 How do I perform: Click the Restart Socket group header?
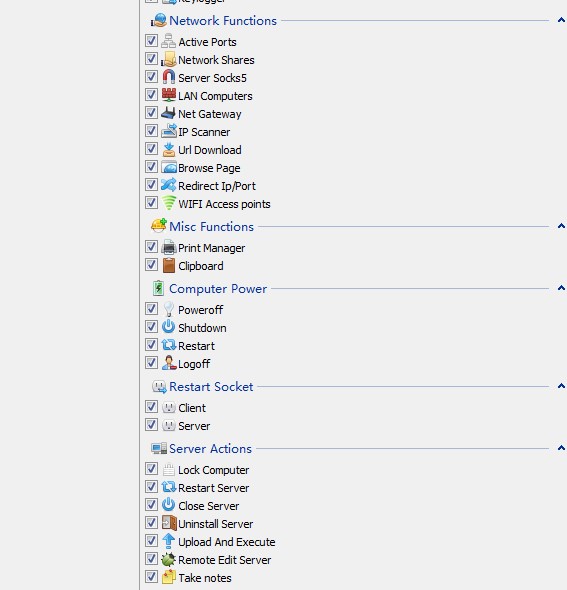pos(211,387)
